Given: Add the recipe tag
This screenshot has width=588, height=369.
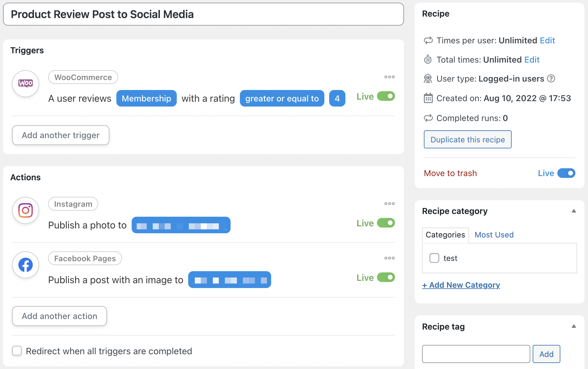Looking at the screenshot, I should [546, 354].
